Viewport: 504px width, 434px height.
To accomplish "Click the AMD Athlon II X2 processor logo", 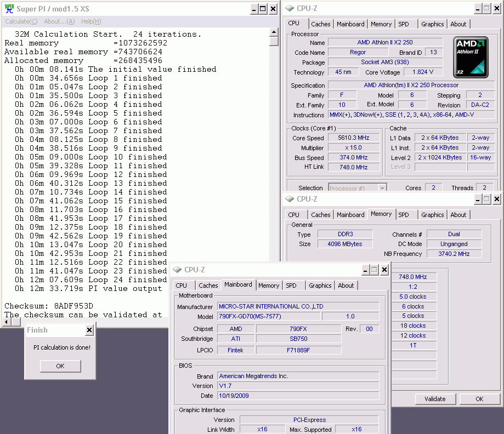I will click(471, 57).
